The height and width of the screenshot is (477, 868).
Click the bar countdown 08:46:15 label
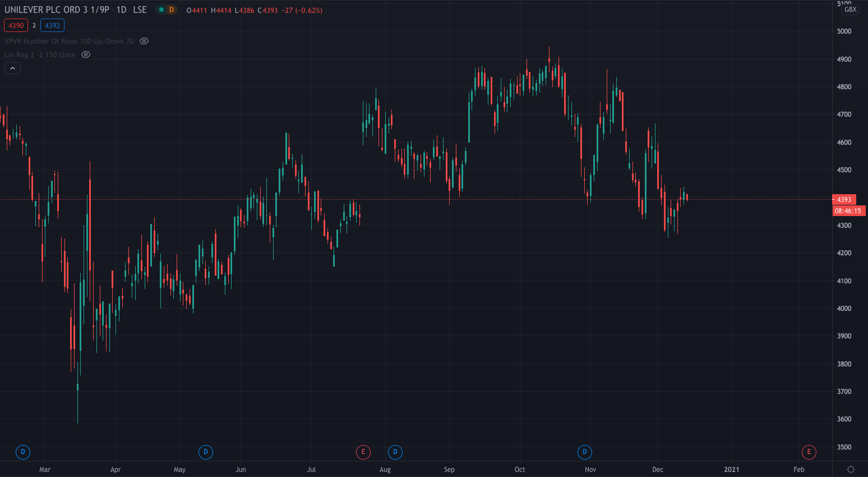point(848,211)
